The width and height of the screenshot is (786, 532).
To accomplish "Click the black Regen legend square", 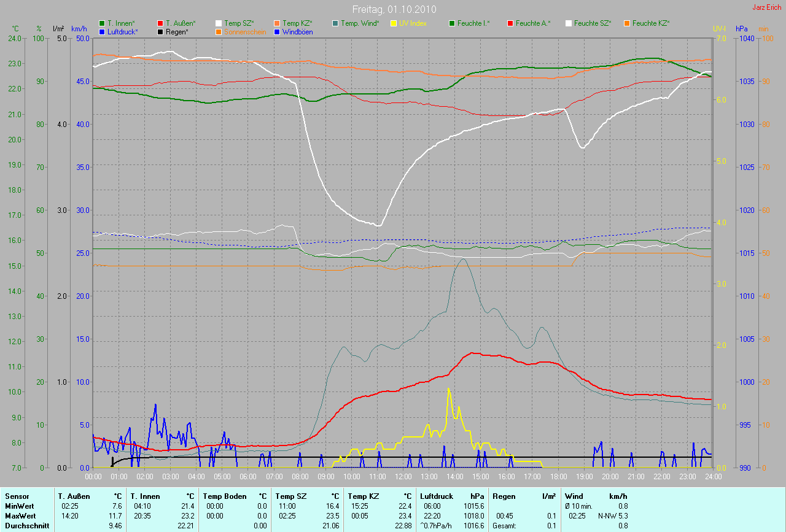I will point(160,31).
